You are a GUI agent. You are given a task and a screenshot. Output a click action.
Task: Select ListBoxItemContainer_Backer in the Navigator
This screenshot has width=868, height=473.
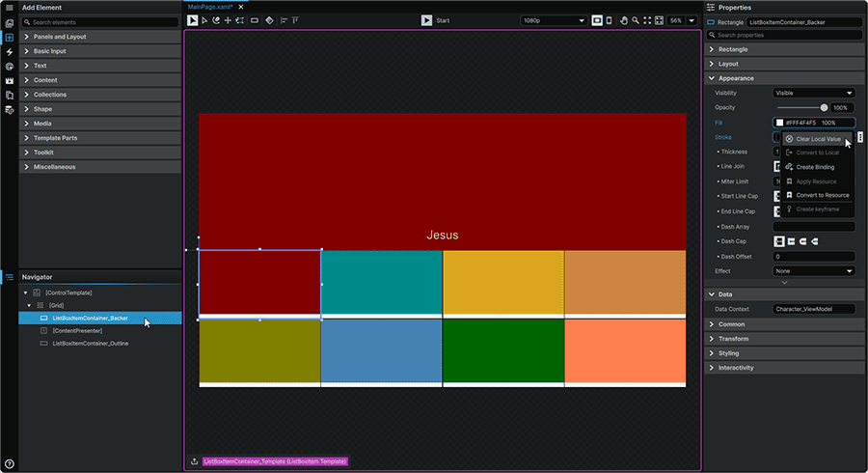tap(100, 318)
